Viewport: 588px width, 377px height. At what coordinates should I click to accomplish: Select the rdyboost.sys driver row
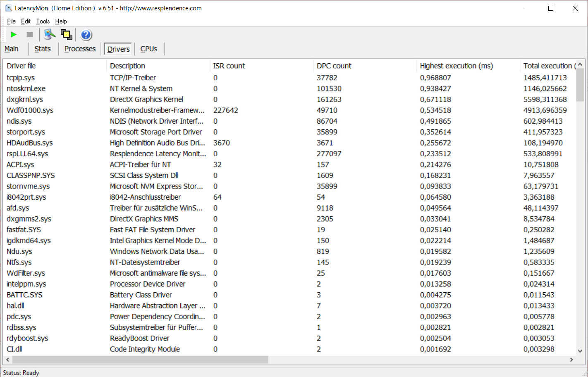[289, 338]
